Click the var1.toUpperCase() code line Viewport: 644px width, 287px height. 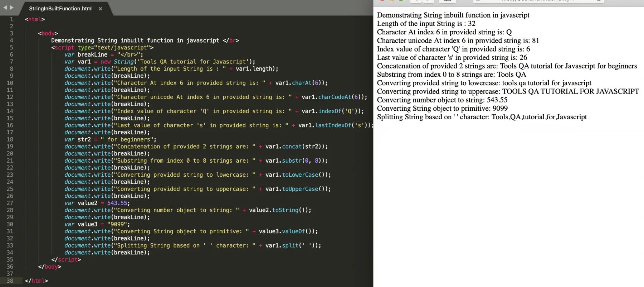click(x=198, y=189)
